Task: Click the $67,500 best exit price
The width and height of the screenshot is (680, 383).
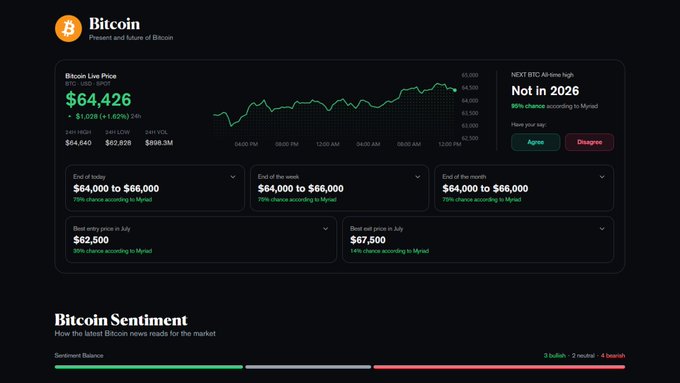Action: [x=368, y=240]
